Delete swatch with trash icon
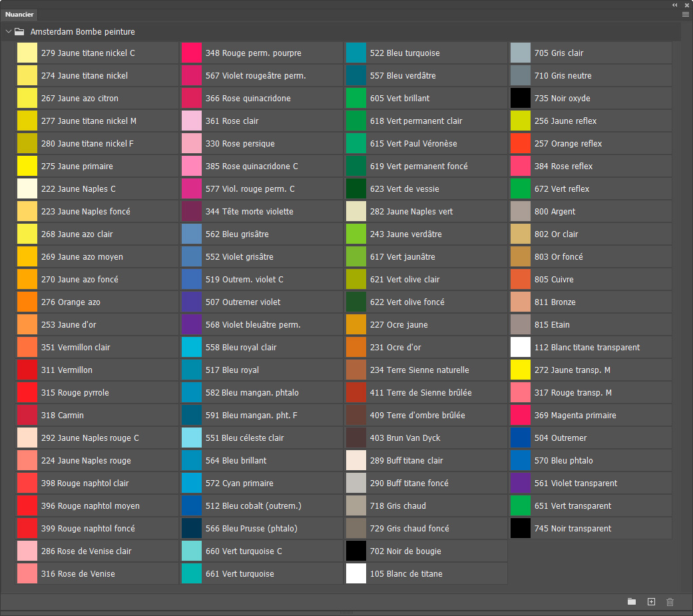Viewport: 693px width, 616px height. pyautogui.click(x=670, y=601)
